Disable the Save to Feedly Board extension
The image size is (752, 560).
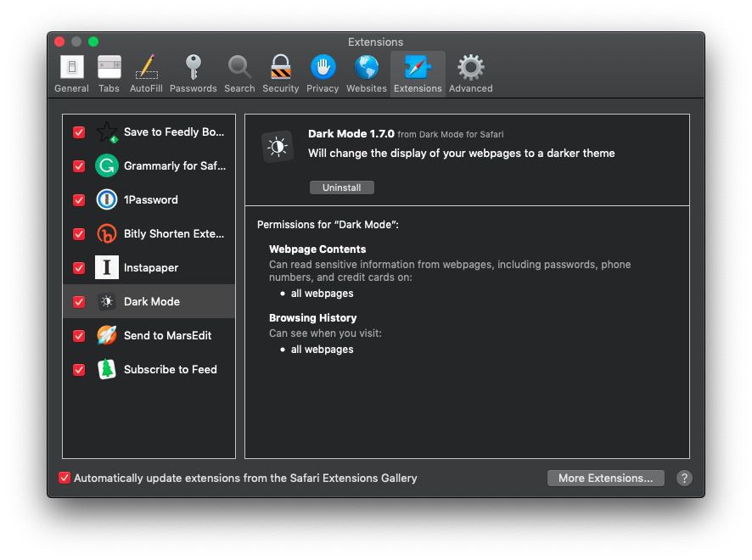[x=79, y=132]
